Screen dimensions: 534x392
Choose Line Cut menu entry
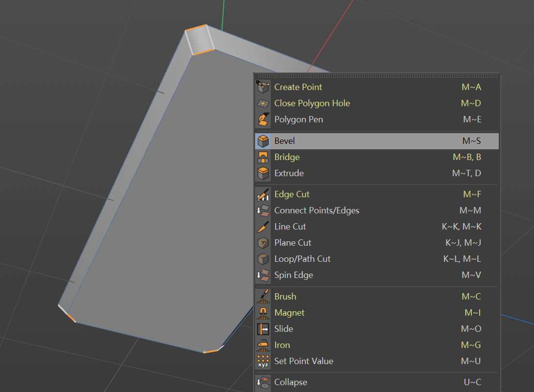[377, 227]
